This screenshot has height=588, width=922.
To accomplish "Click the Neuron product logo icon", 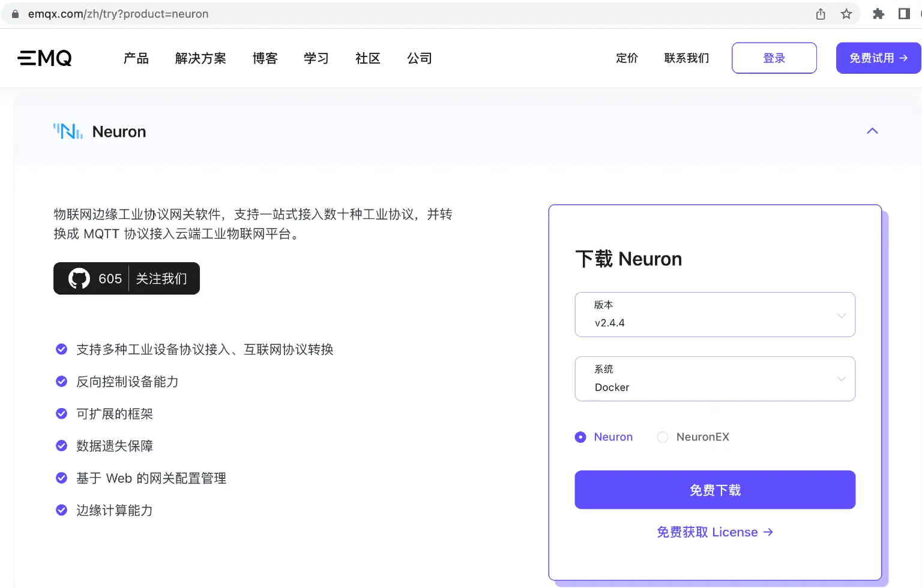I will tap(68, 131).
